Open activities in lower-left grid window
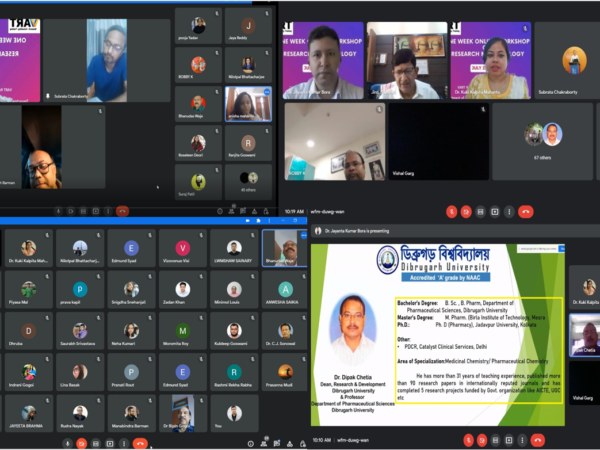 coord(290,444)
